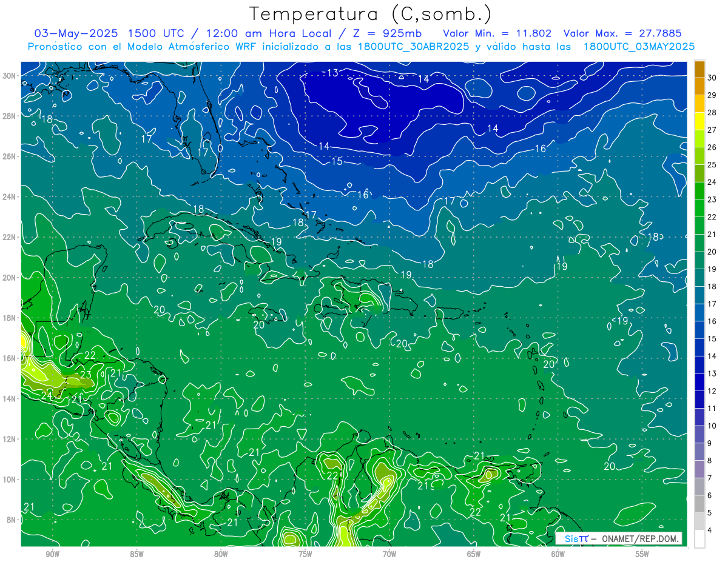Viewport: 728px width, 562px height.
Task: Click the color scale value 25
Action: coord(712,165)
